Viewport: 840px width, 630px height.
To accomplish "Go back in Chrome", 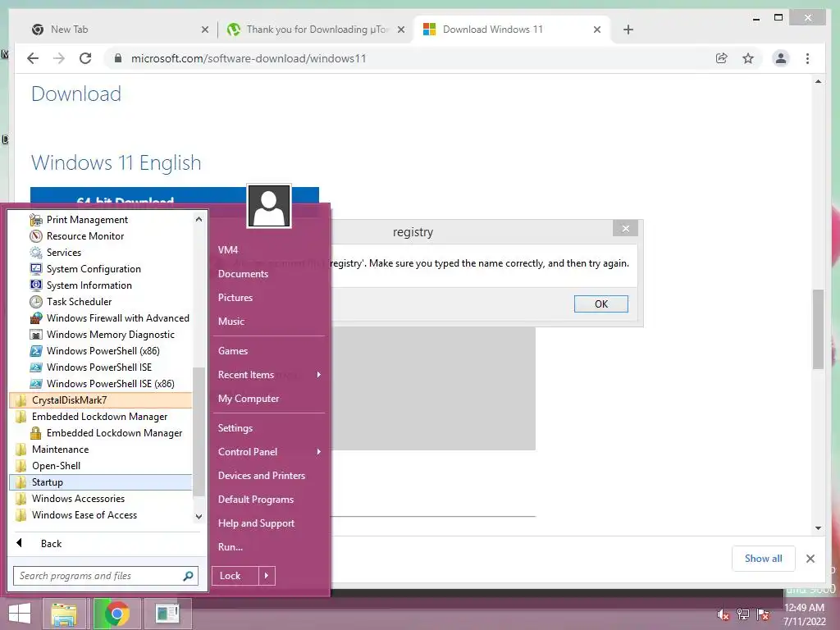I will click(33, 58).
